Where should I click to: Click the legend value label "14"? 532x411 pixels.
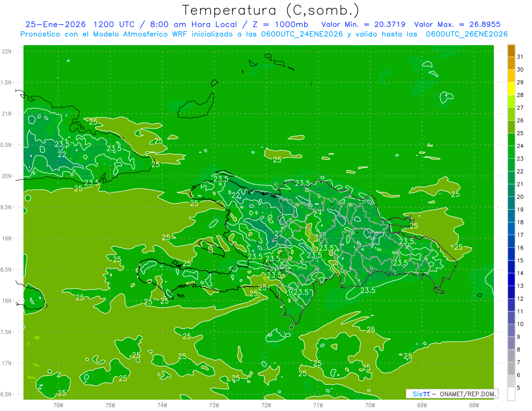click(x=520, y=273)
